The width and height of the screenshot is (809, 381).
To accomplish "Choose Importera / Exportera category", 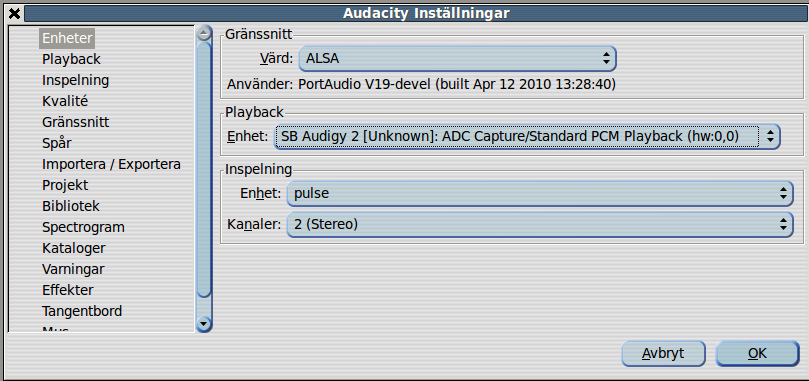I will [x=111, y=164].
